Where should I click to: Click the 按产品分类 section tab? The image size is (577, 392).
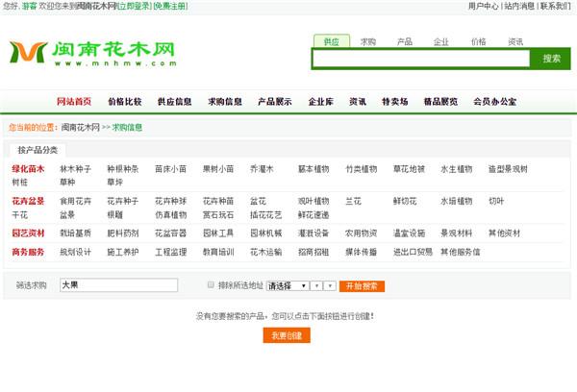(38, 150)
